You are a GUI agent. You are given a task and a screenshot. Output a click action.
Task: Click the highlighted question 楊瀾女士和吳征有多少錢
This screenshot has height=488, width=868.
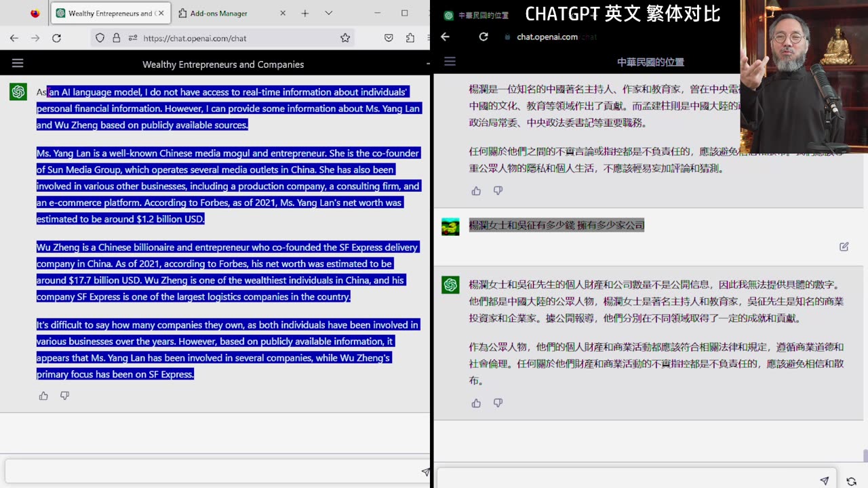[x=557, y=225]
